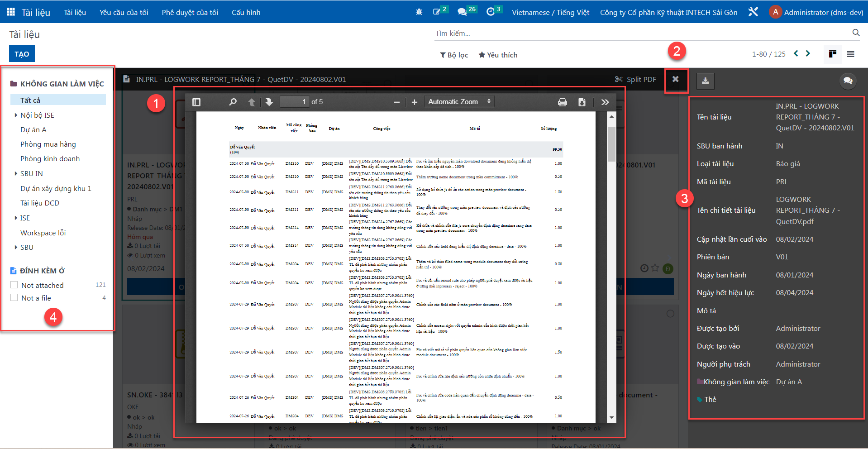Open the Cấu hình menu
The height and width of the screenshot is (449, 868).
click(x=246, y=12)
